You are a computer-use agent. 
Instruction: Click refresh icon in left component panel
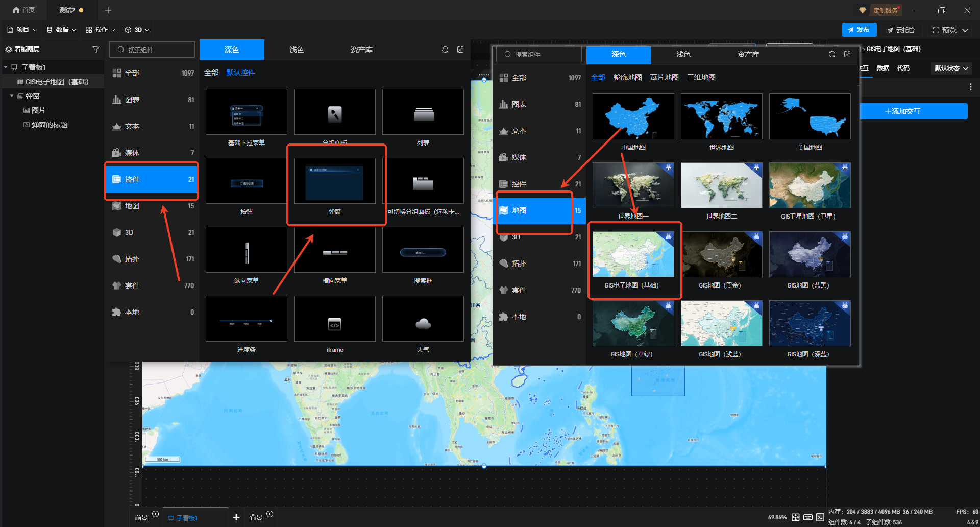point(445,50)
